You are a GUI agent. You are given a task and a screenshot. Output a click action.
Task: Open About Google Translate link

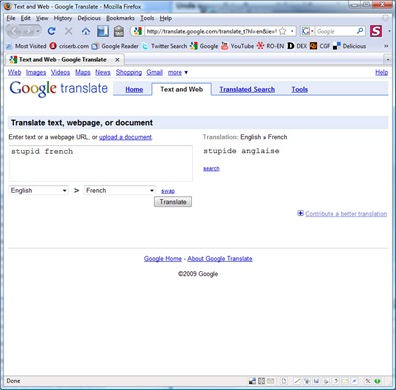click(x=220, y=259)
